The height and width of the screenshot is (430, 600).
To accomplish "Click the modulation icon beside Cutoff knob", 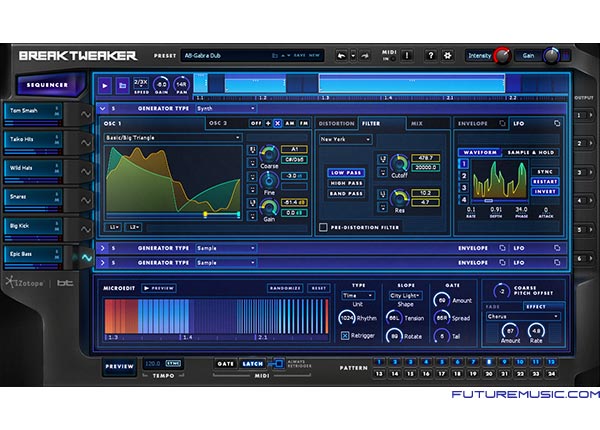I will pos(383,158).
